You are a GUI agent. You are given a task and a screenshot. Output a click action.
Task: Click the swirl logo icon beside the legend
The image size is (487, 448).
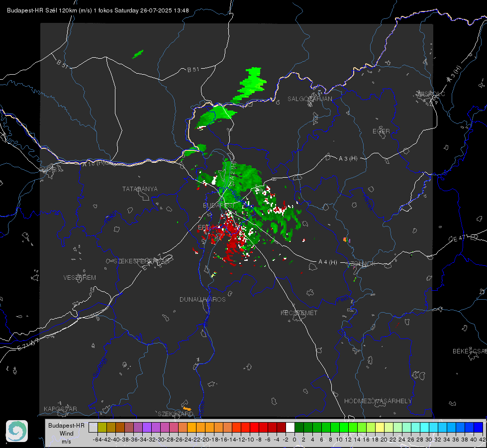(x=17, y=431)
